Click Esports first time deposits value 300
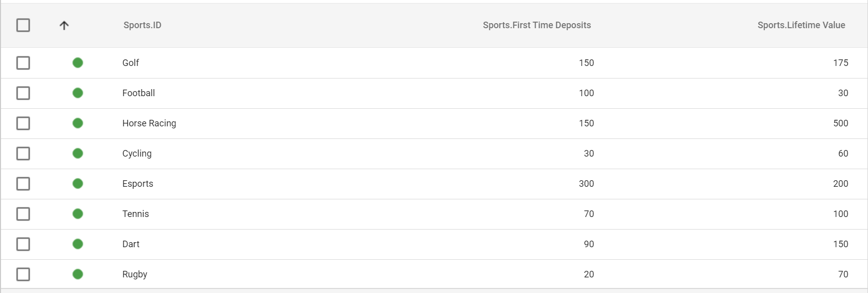Viewport: 868px width, 293px height. [586, 184]
